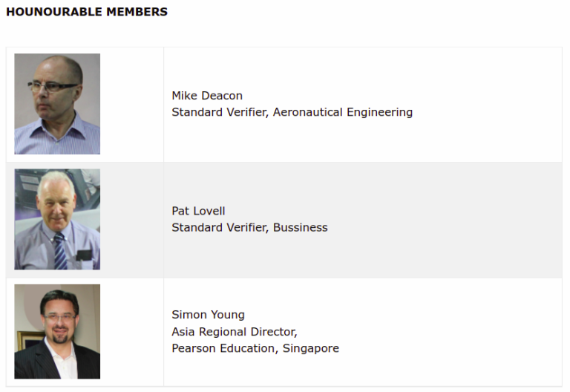Image resolution: width=570 pixels, height=392 pixels.
Task: Click the HOUNOURABLE MEMBERS heading
Action: (87, 12)
